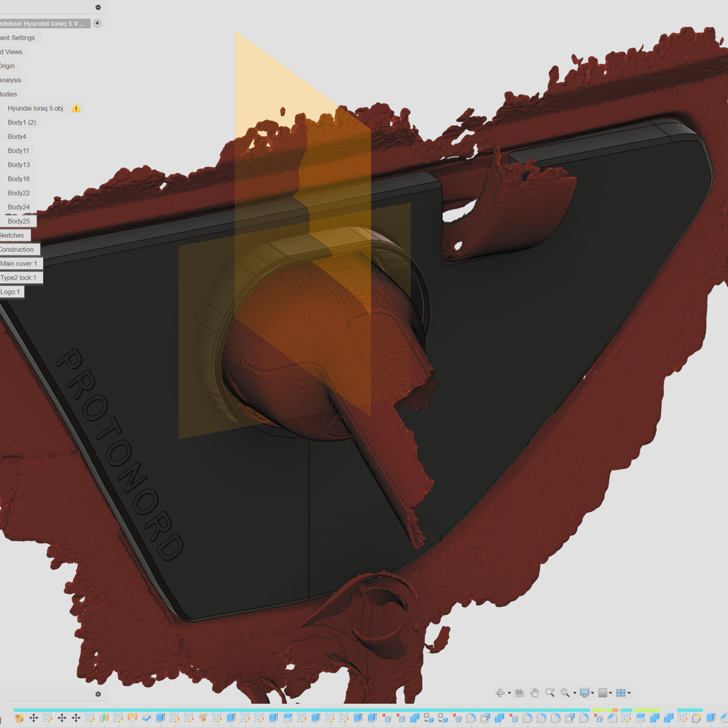Open the Orbit type dropdown arrow

(509, 693)
